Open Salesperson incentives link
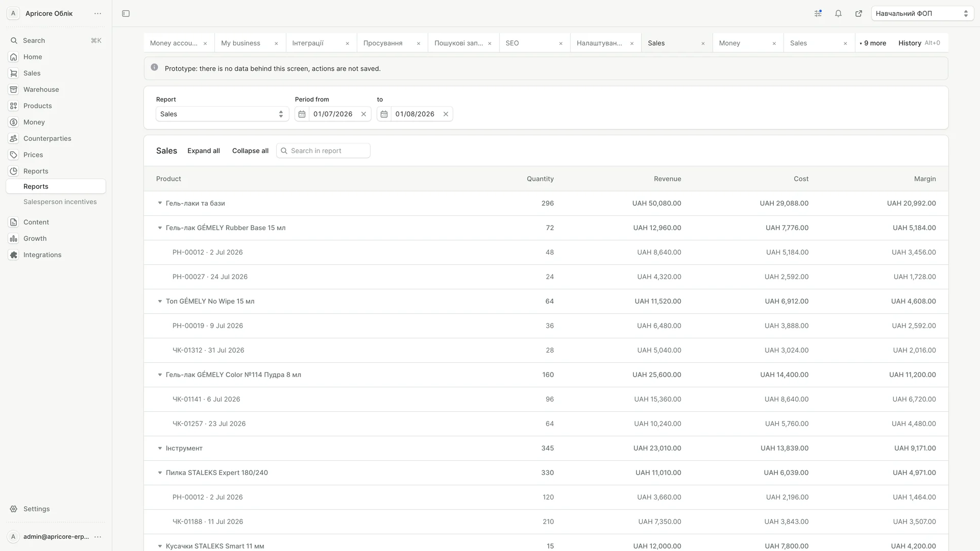This screenshot has height=551, width=980. coord(60,202)
